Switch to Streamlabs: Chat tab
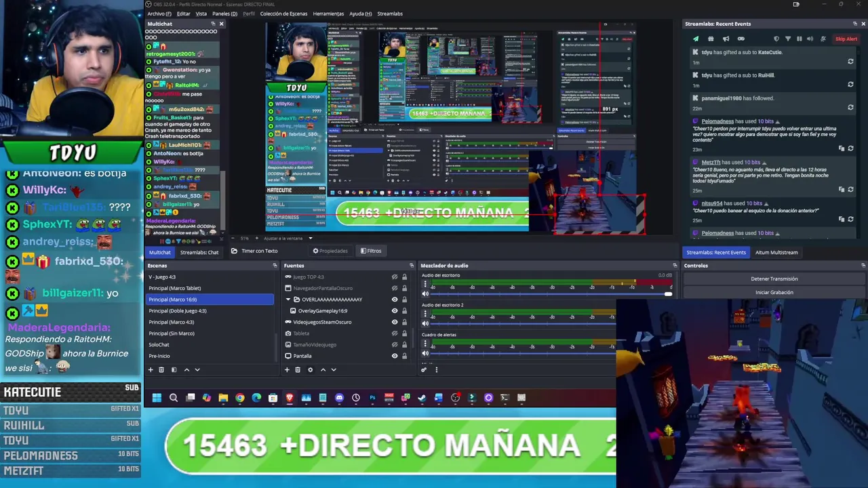 pos(199,252)
